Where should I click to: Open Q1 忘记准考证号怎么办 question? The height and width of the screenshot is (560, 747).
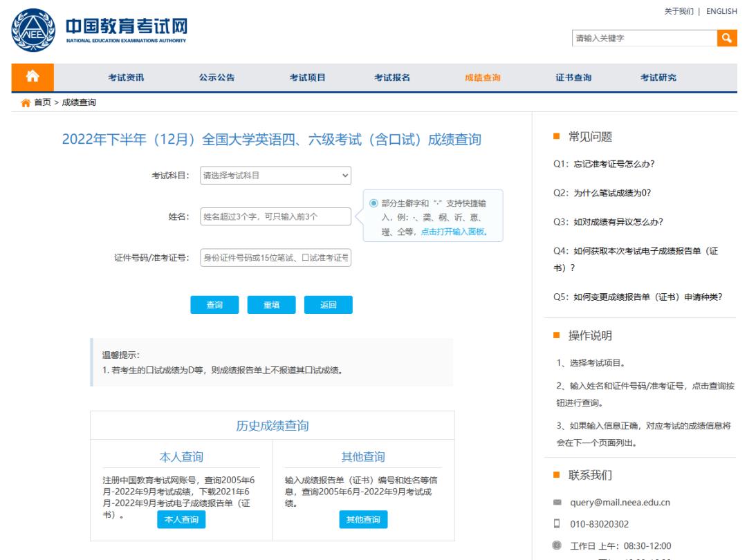(604, 164)
